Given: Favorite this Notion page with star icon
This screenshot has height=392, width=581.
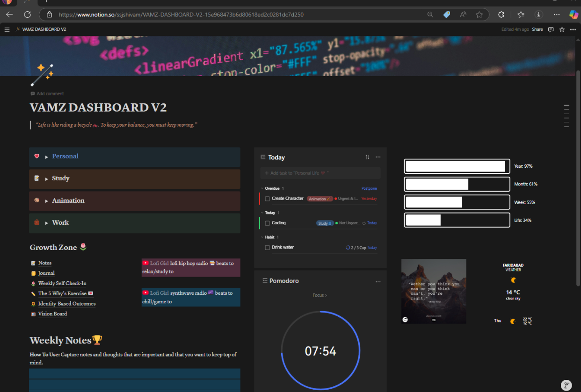Looking at the screenshot, I should (562, 29).
